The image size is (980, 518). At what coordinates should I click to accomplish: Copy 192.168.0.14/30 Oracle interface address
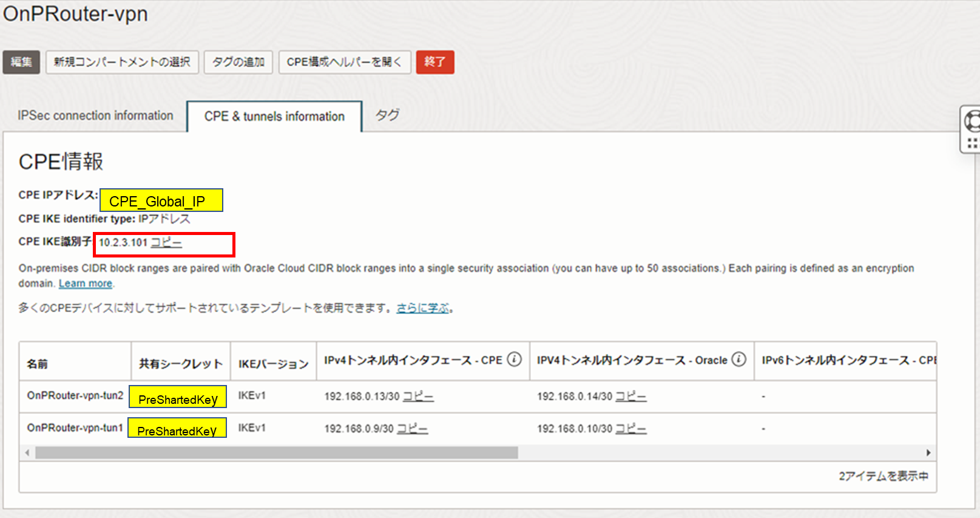[631, 397]
